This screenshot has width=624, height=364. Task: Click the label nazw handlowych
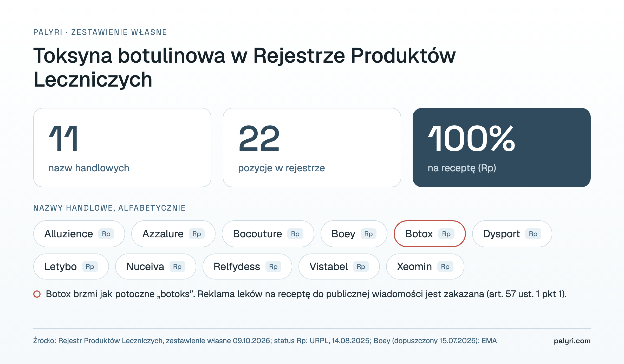(89, 168)
